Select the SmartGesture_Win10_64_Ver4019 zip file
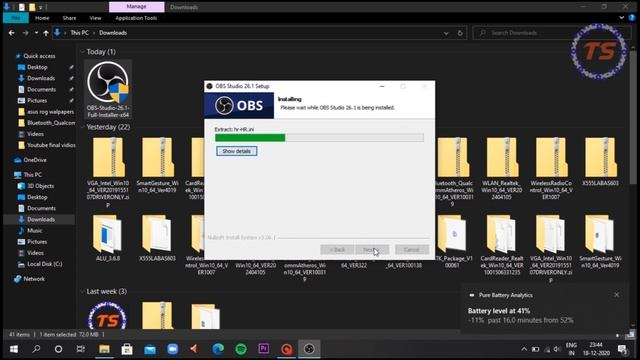 [157, 165]
